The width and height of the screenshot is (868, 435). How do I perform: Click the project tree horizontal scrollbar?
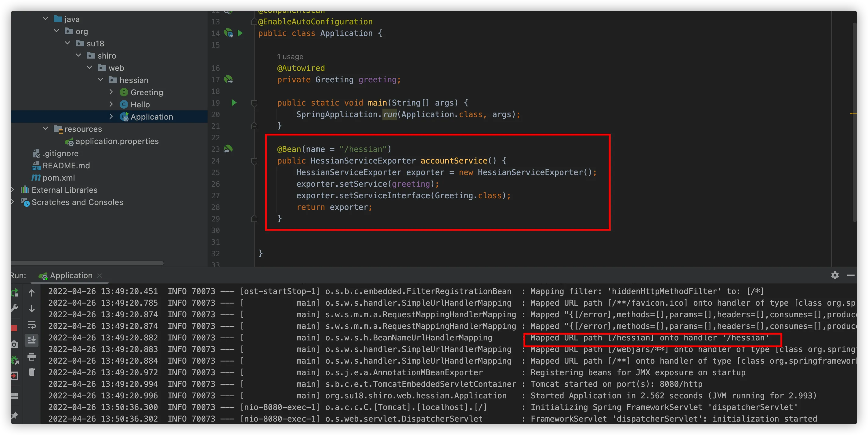click(87, 263)
